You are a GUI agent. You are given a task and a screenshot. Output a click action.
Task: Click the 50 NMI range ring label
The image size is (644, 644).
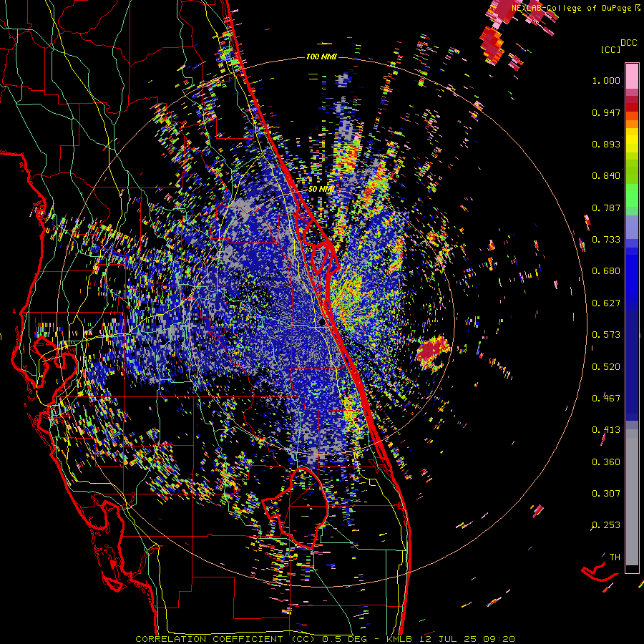pyautogui.click(x=321, y=190)
